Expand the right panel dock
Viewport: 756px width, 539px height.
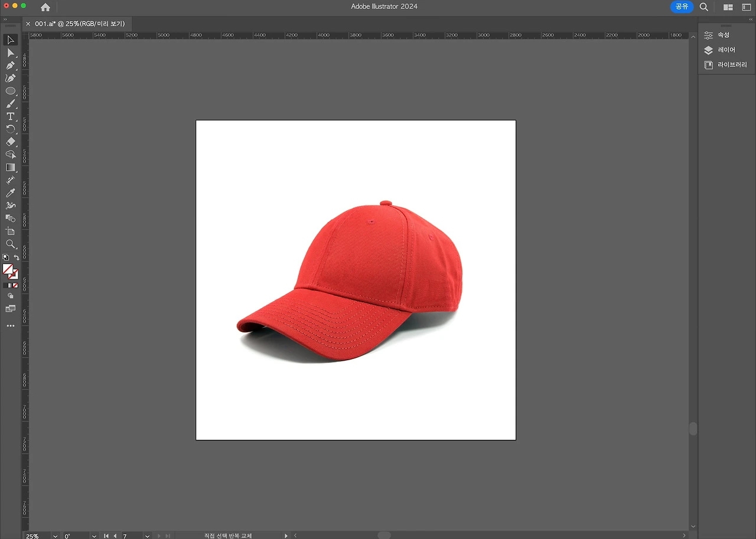click(x=750, y=19)
